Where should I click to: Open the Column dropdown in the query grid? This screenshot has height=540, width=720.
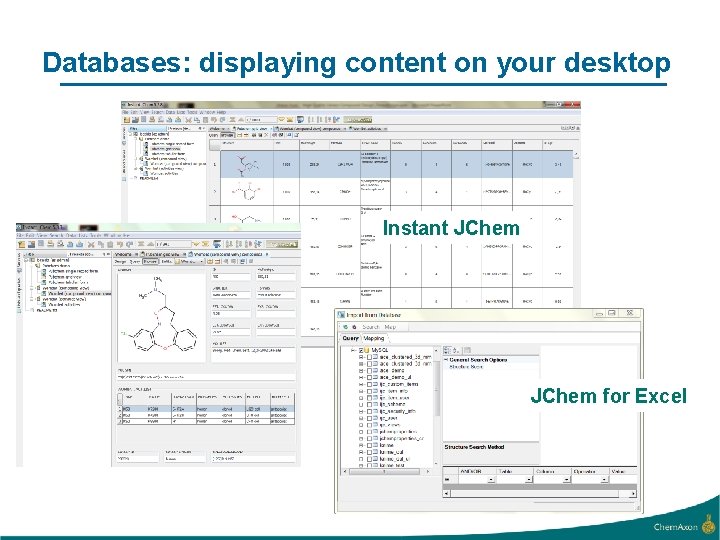[x=567, y=479]
